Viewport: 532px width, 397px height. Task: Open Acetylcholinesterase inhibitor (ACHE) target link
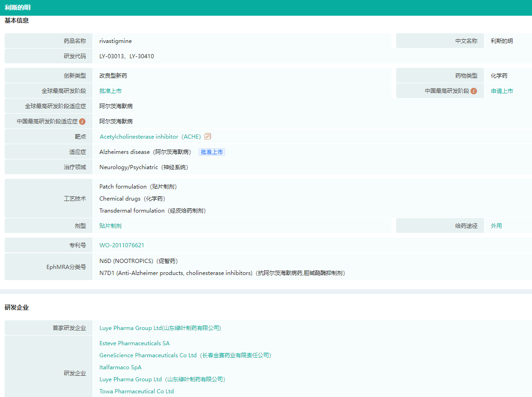click(x=150, y=137)
